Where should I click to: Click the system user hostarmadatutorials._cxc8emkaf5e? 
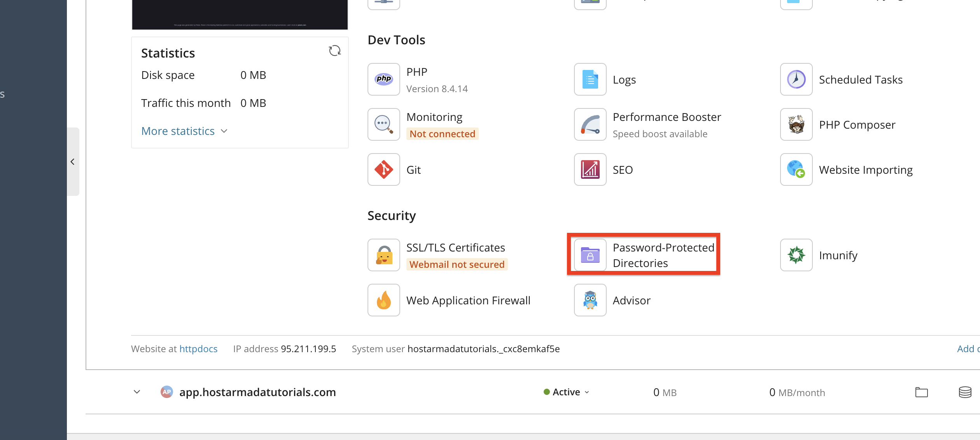(x=483, y=349)
